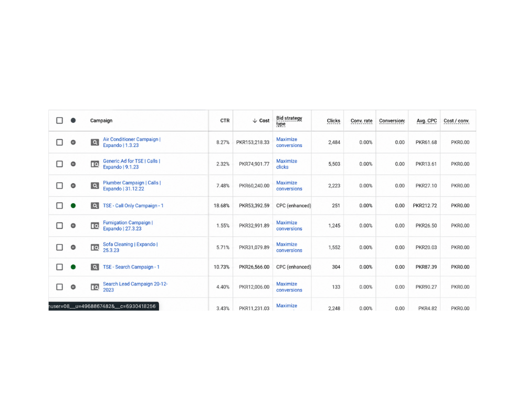Click the search campaign type icon beside Plumber Campaign
This screenshot has height=420, width=525.
point(94,185)
